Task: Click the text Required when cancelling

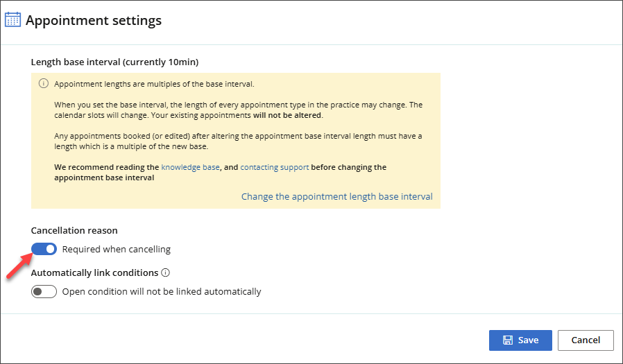Action: click(x=117, y=250)
